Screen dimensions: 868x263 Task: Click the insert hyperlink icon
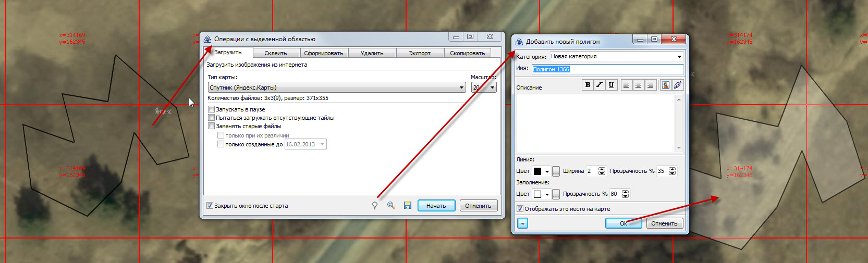pos(677,85)
